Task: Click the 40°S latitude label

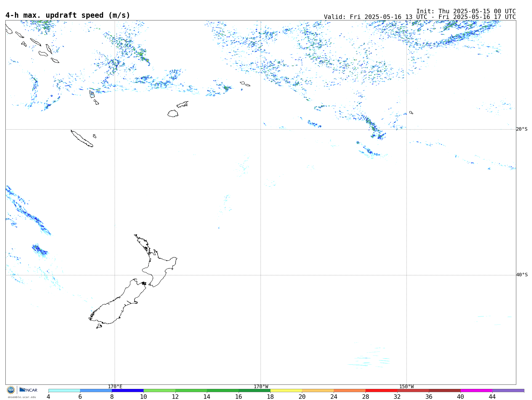Action: [x=522, y=275]
